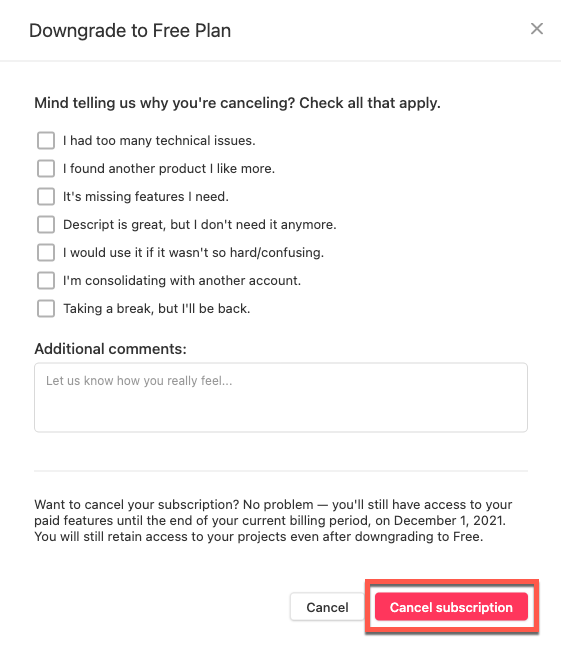Focus the Additional comments text box
This screenshot has height=654, width=561.
click(281, 397)
